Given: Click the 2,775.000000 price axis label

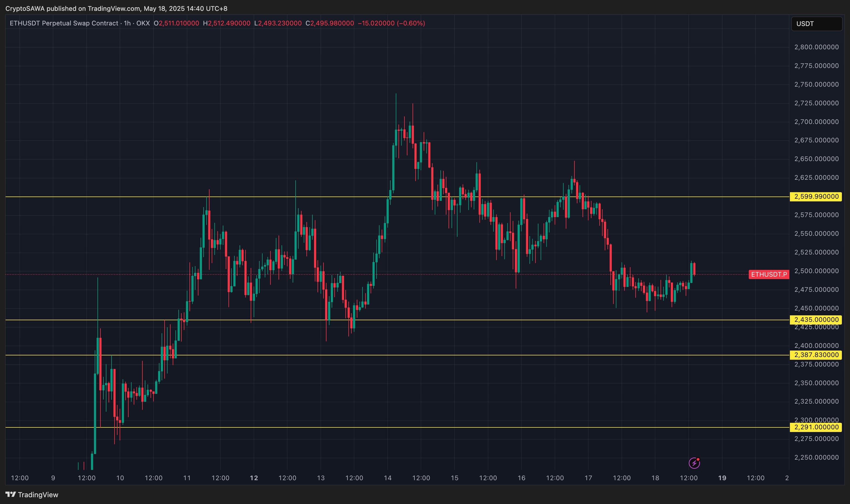Looking at the screenshot, I should (816, 66).
